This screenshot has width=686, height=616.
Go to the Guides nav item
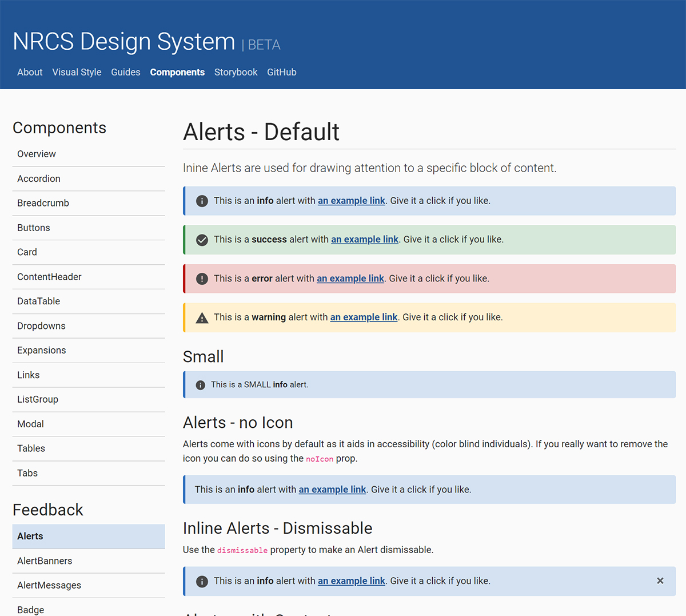click(x=126, y=72)
